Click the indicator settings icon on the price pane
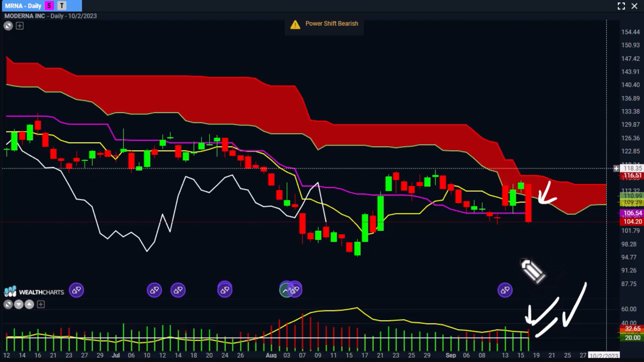Image resolution: width=644 pixels, height=362 pixels. (x=8, y=26)
